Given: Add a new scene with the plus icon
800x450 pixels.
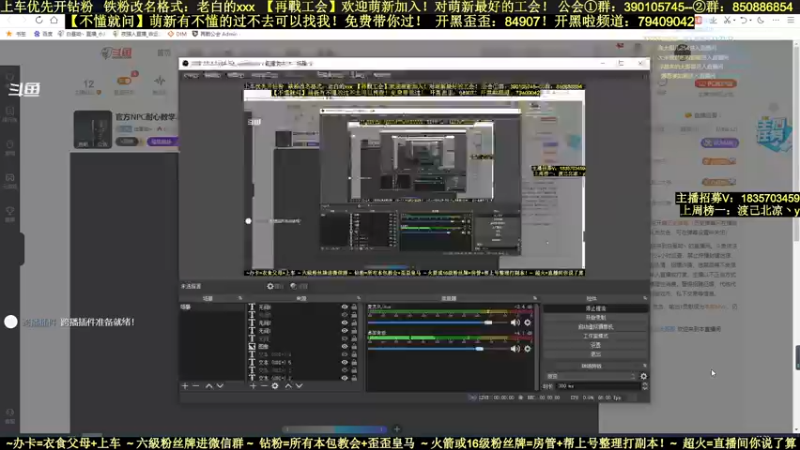Looking at the screenshot, I should tap(185, 386).
